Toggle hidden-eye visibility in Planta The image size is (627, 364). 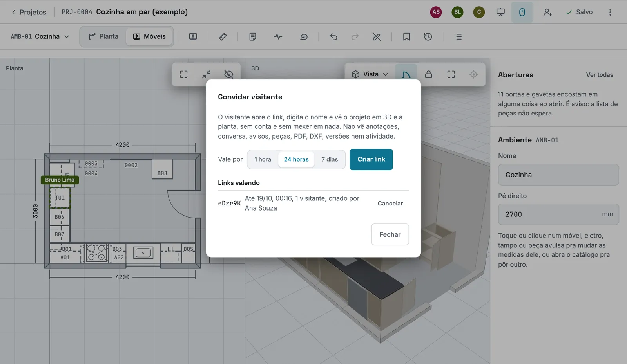tap(229, 74)
